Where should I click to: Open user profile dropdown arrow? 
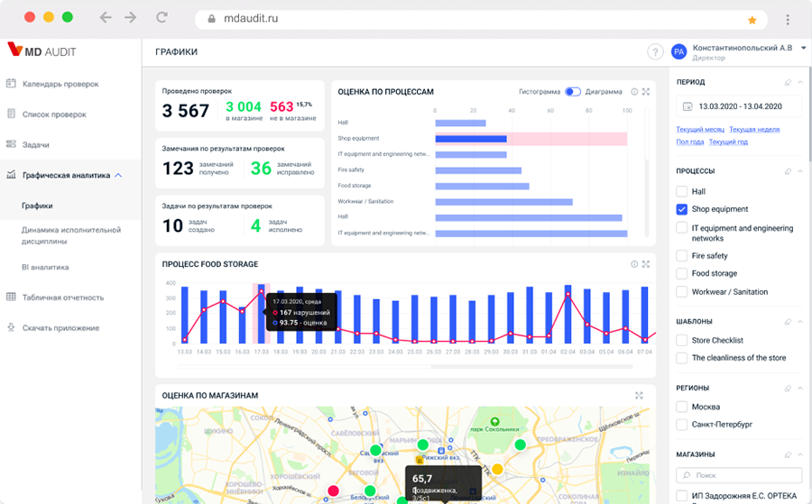tap(803, 48)
